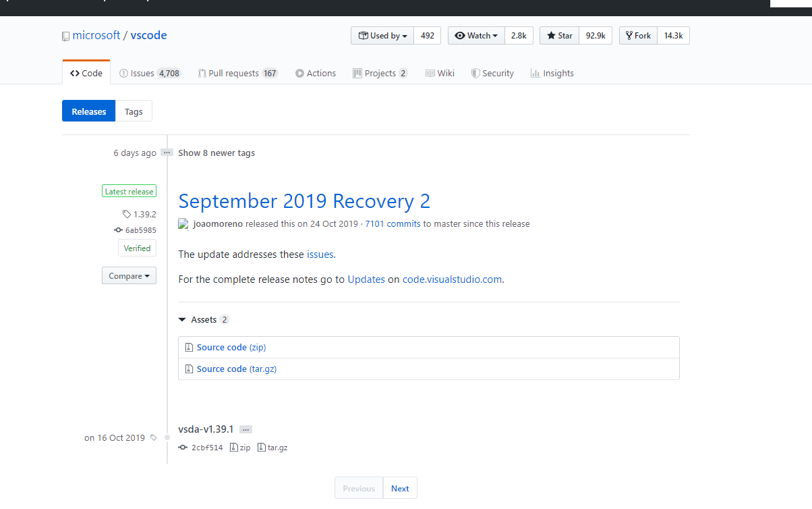Open vsda-v1.39.1 tag title

206,429
